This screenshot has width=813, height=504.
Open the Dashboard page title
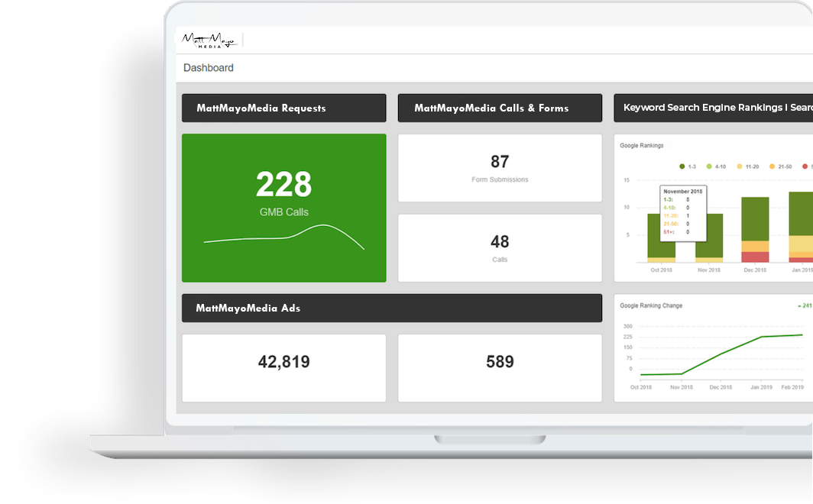pos(209,68)
